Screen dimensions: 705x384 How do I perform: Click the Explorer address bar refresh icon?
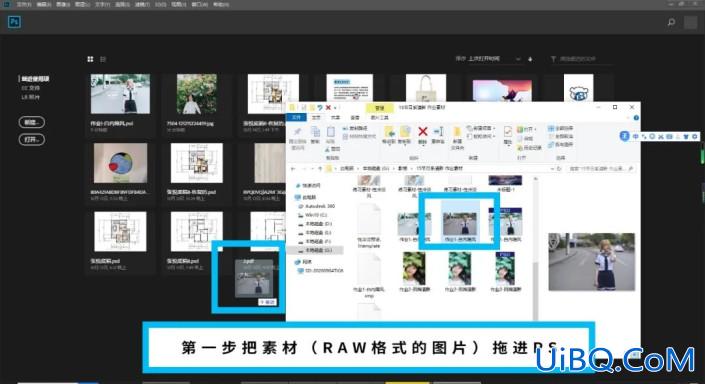[x=559, y=169]
